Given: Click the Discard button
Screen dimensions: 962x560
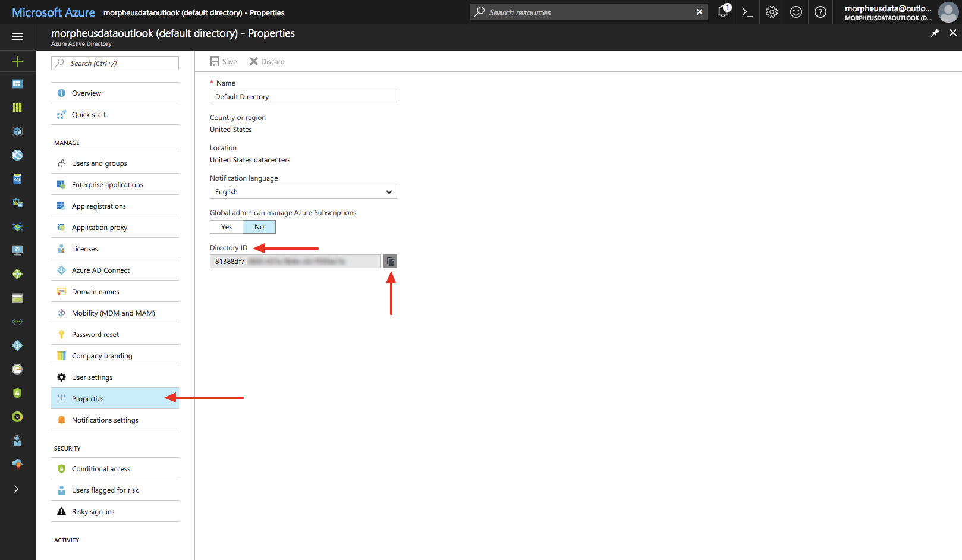Looking at the screenshot, I should (267, 62).
